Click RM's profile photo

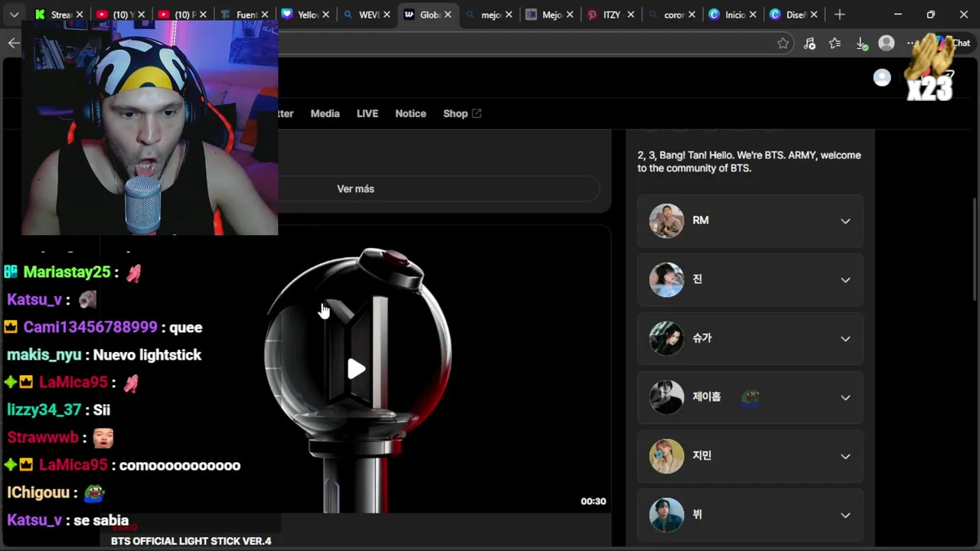point(666,220)
